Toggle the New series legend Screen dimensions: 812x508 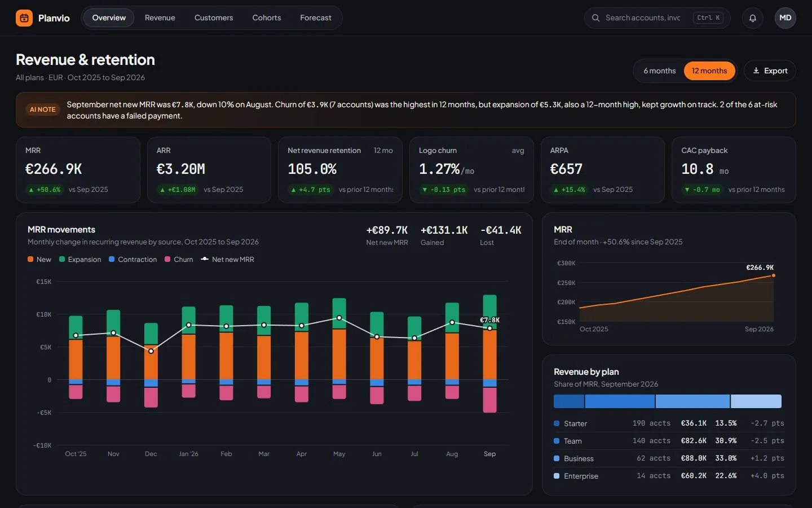point(39,260)
